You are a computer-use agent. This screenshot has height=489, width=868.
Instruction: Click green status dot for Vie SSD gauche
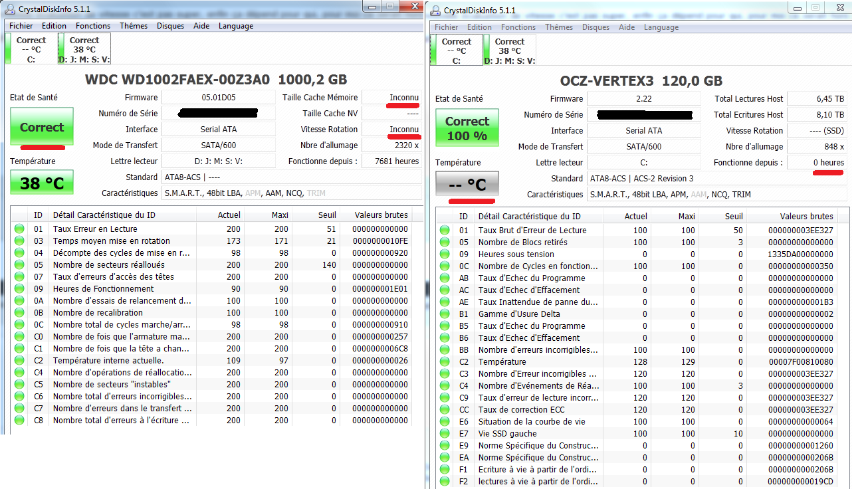click(445, 434)
